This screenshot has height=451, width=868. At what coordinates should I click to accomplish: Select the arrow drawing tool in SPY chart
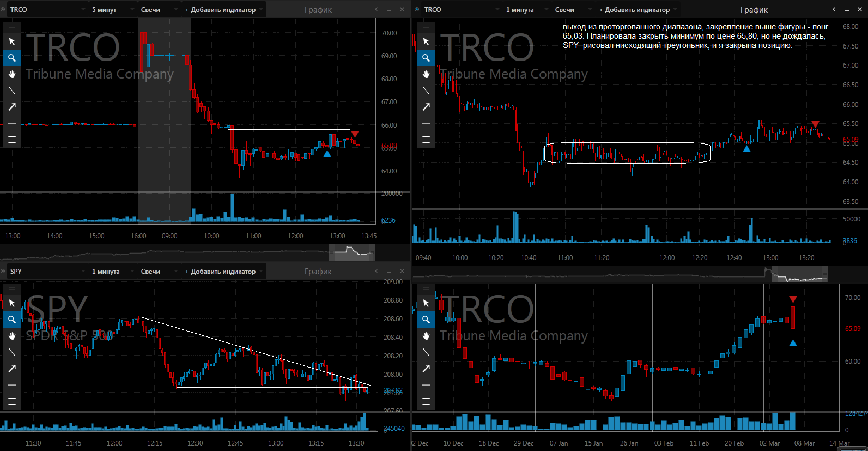[x=12, y=369]
